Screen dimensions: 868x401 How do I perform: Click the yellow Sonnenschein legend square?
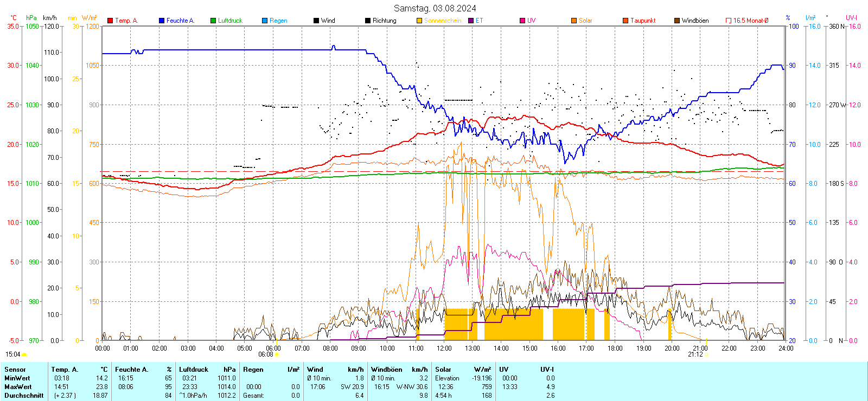click(419, 21)
